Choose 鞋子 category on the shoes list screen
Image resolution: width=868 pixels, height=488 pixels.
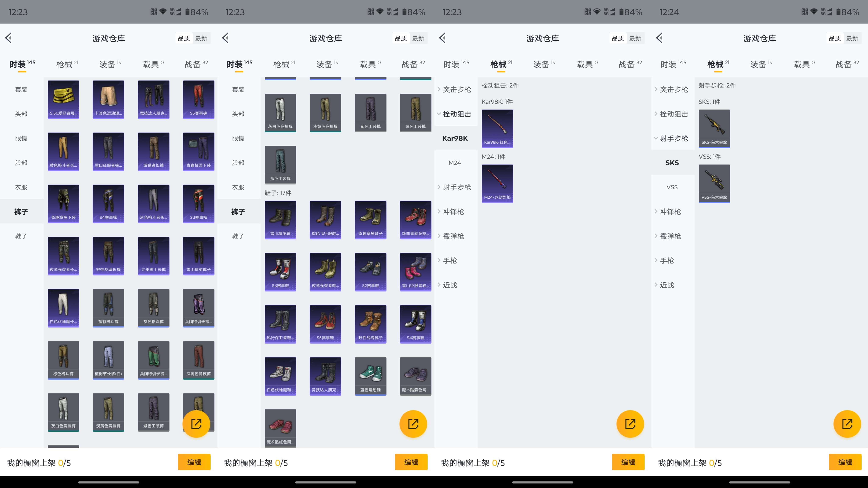(238, 236)
